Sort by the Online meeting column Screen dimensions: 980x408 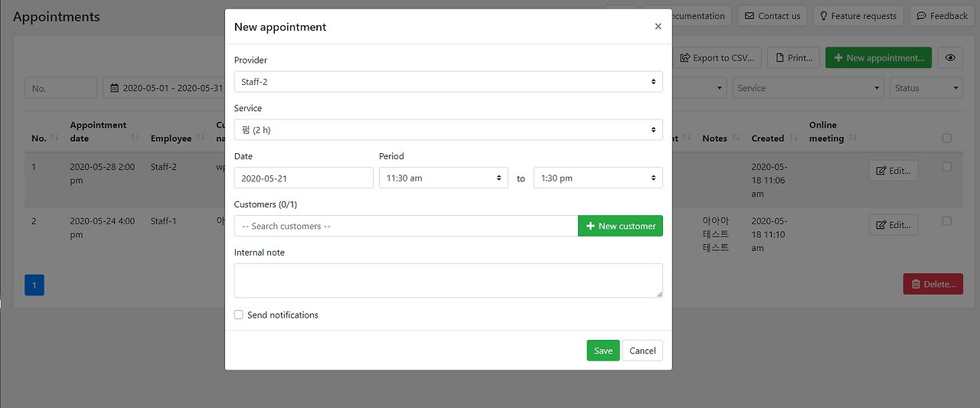point(832,132)
